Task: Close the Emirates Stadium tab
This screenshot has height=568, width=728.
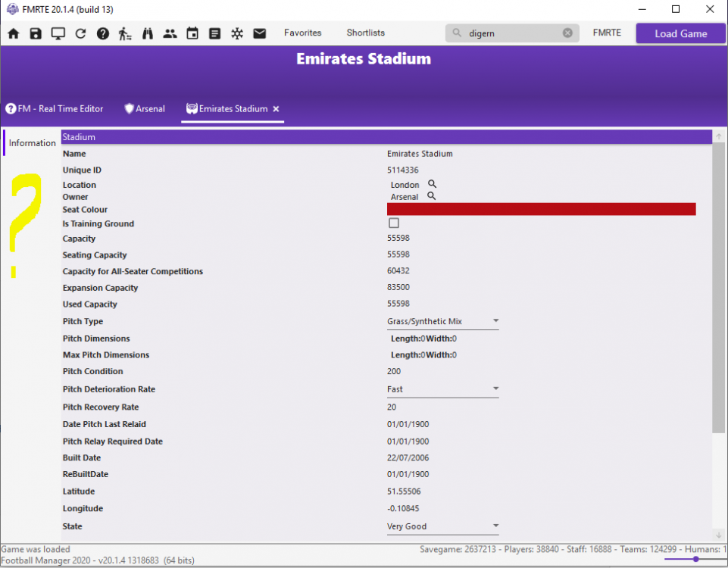Action: click(x=276, y=109)
